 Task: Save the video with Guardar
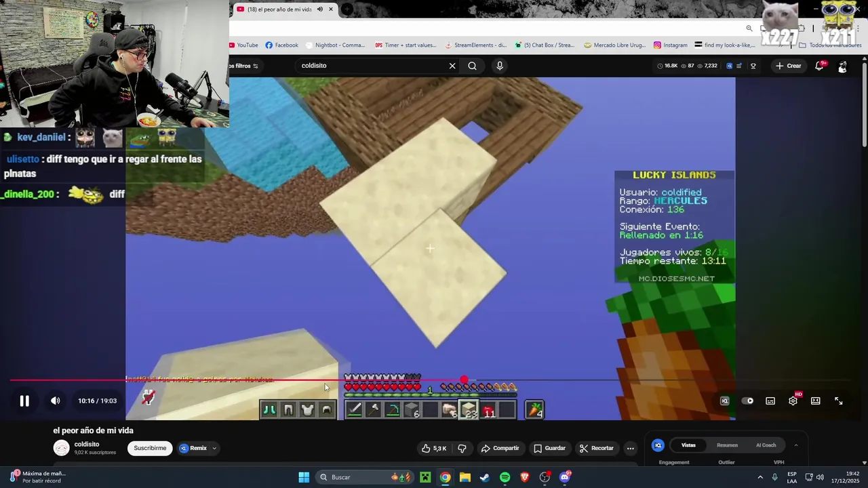pyautogui.click(x=549, y=448)
